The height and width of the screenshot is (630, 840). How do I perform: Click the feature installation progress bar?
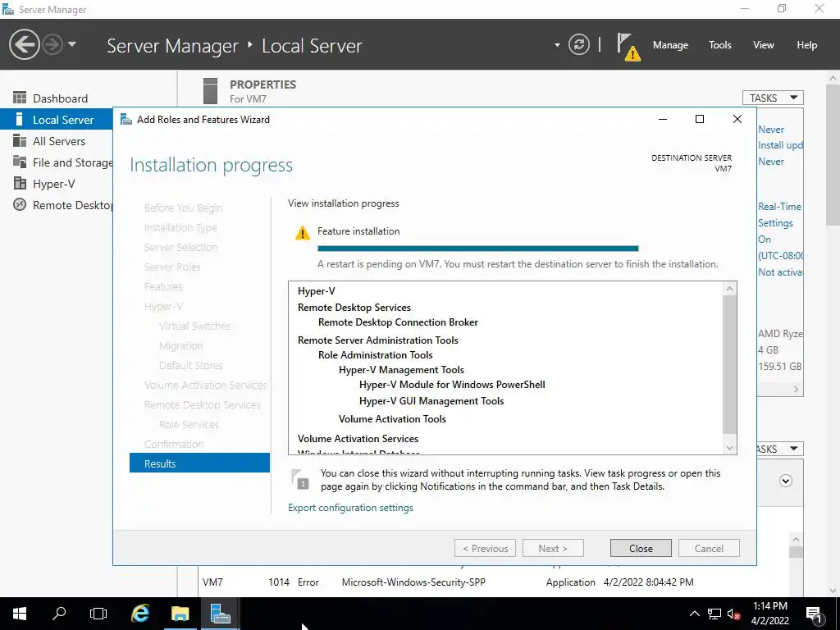click(478, 249)
